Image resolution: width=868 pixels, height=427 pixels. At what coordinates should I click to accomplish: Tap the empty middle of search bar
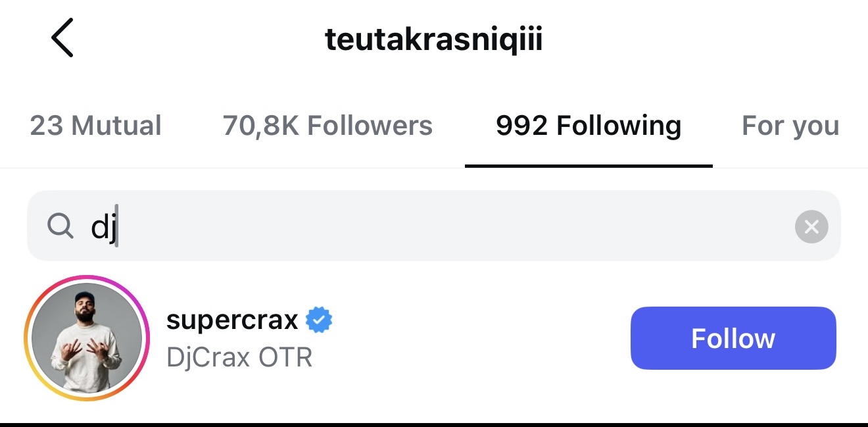pos(454,226)
